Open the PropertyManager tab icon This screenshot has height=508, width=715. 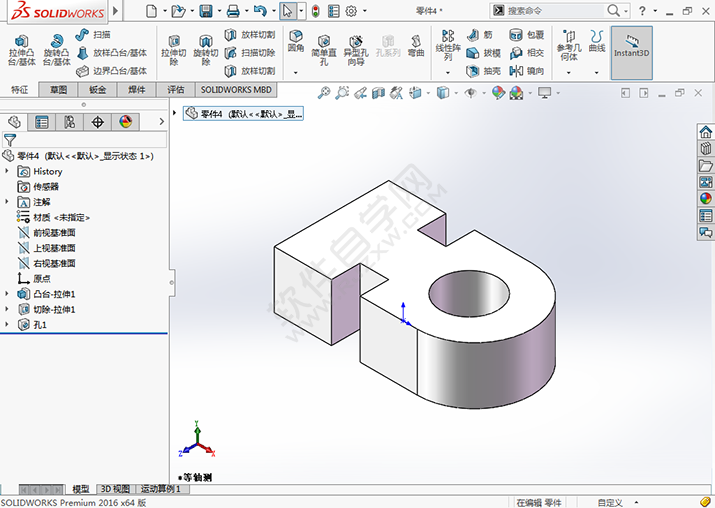point(41,122)
